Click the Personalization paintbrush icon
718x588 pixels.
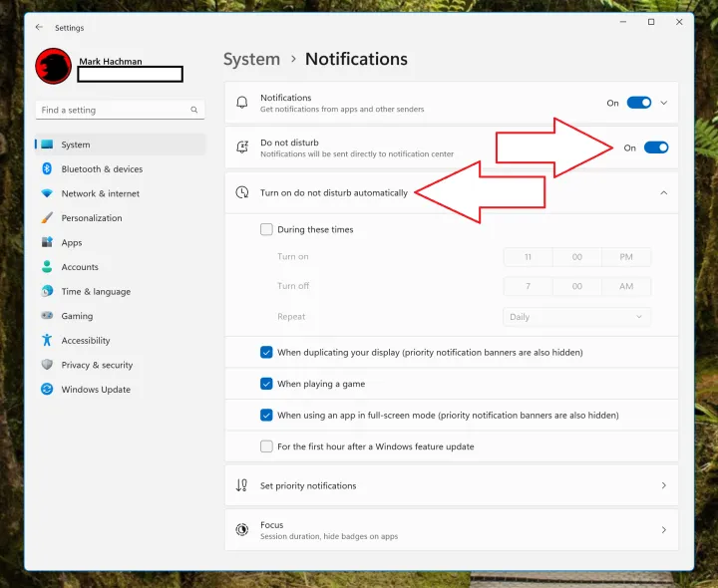(47, 218)
